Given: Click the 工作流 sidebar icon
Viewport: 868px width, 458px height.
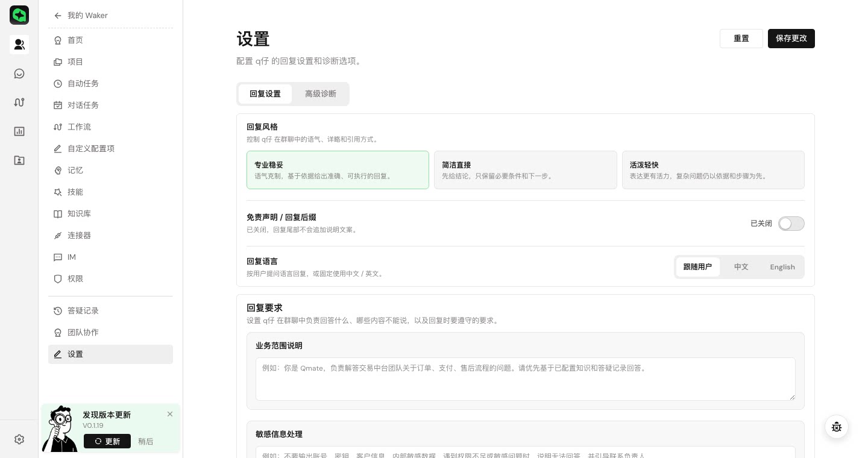Looking at the screenshot, I should click(58, 127).
